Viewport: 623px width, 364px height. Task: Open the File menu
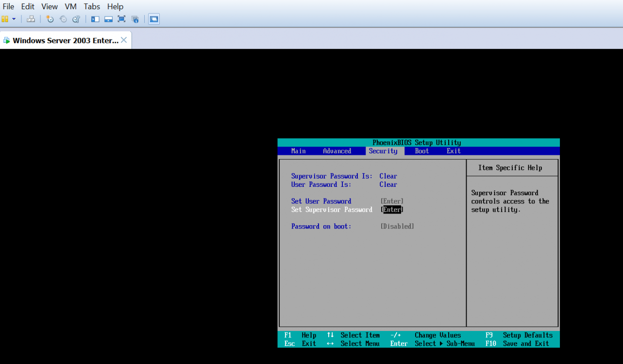coord(8,6)
